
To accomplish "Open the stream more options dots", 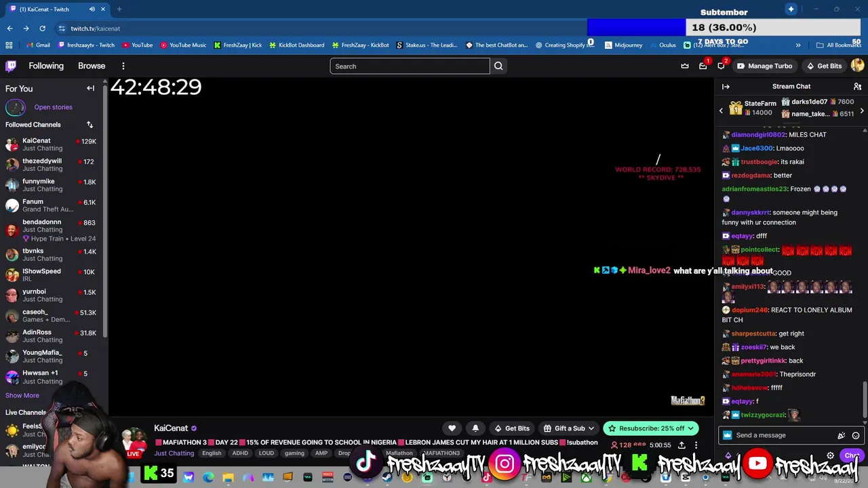I will [696, 445].
